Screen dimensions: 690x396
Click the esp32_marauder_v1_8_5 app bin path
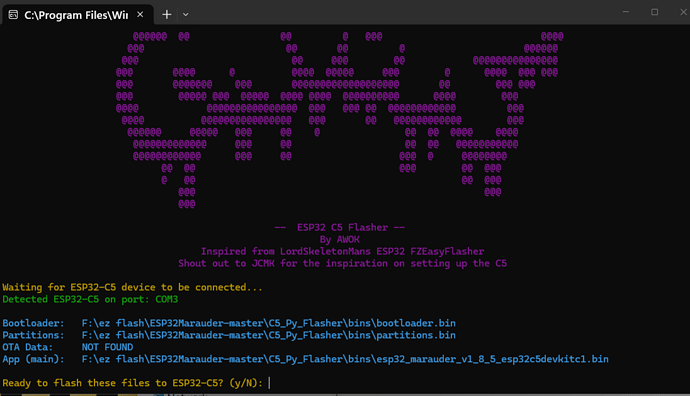pos(345,359)
